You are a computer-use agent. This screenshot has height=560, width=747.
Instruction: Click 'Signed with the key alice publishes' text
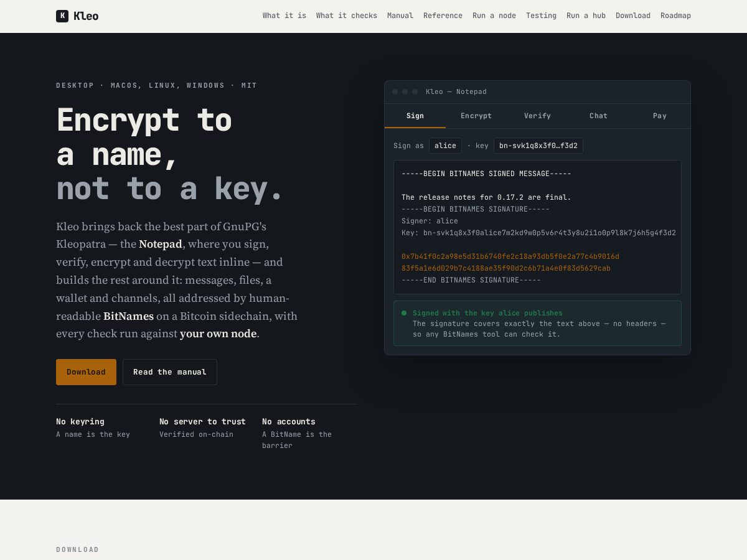[x=487, y=313]
